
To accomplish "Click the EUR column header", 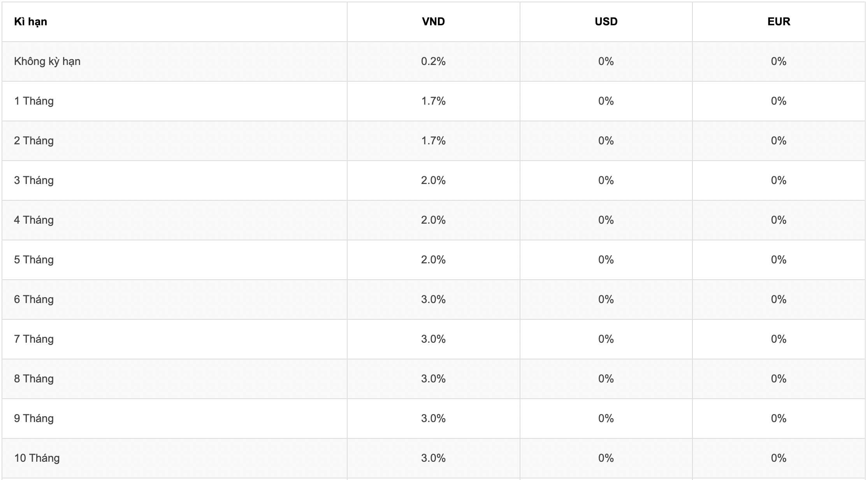I will [778, 22].
